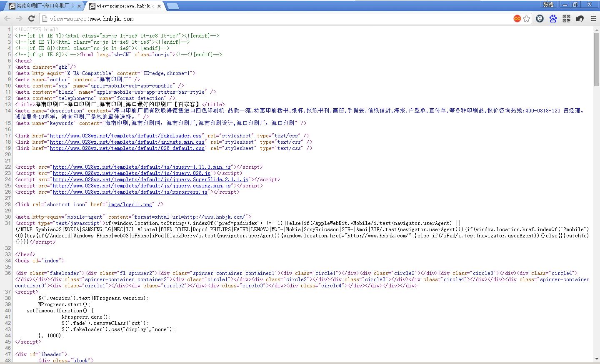Open the animate.min.css stylesheet link
600x364 pixels.
pyautogui.click(x=127, y=142)
